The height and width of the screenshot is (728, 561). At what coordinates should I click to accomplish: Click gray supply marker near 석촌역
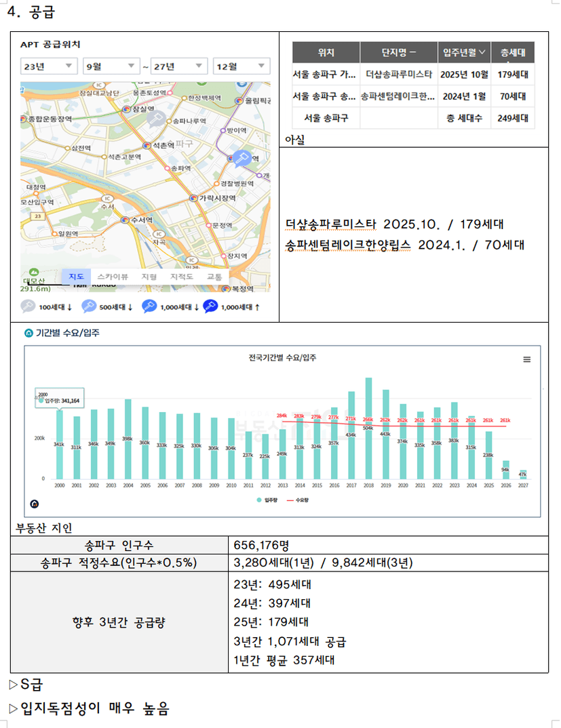[x=156, y=119]
